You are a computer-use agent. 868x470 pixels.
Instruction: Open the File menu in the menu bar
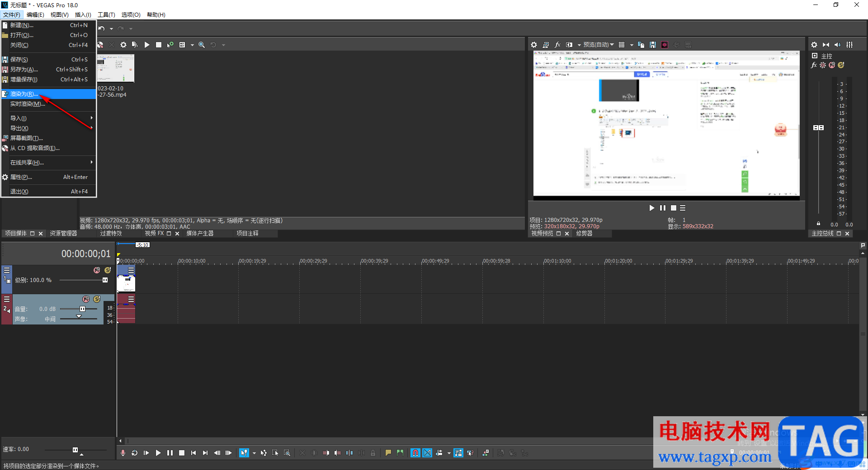pos(12,14)
